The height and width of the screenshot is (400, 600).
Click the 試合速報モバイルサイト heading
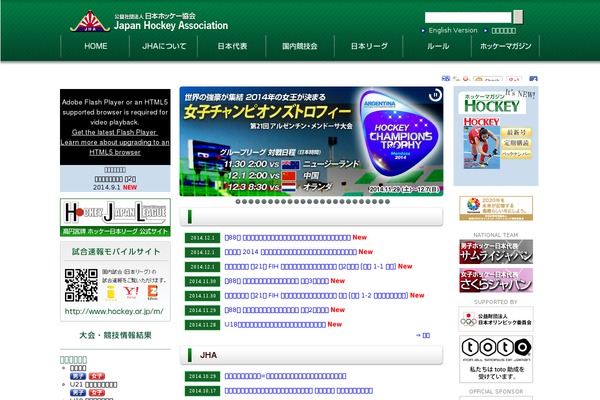pos(116,252)
